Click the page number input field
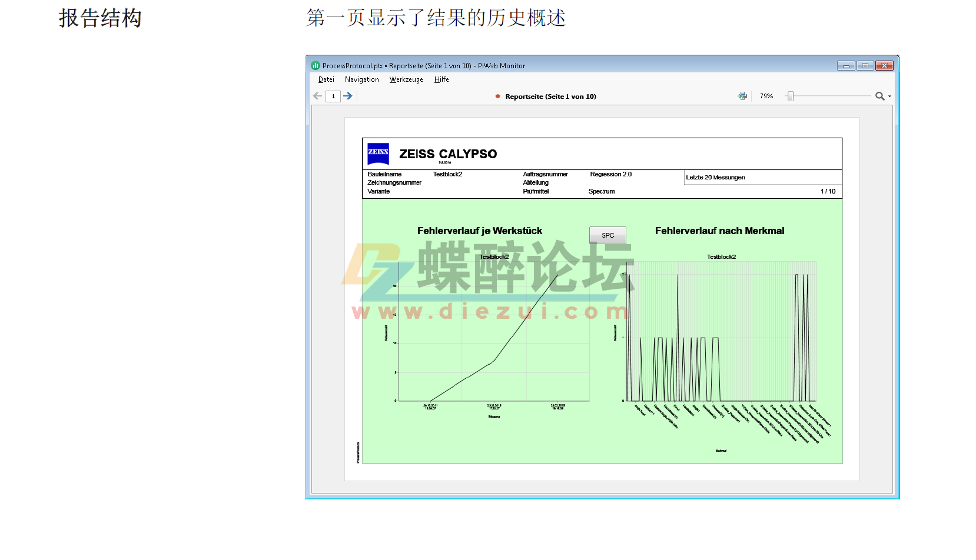 pyautogui.click(x=333, y=96)
